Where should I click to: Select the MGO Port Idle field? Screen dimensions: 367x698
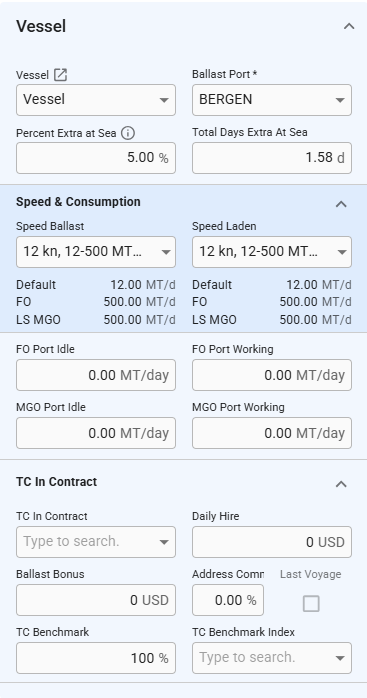tap(96, 433)
